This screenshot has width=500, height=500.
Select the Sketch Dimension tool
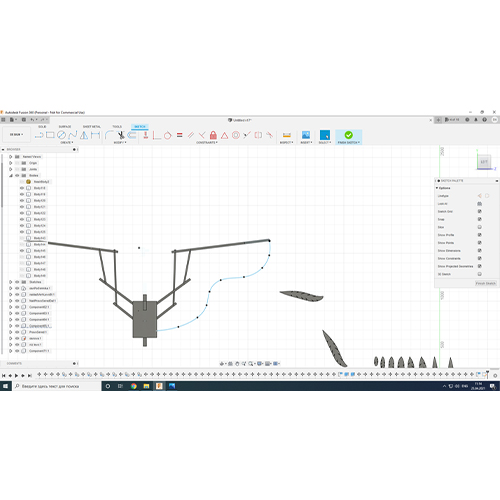[95, 135]
